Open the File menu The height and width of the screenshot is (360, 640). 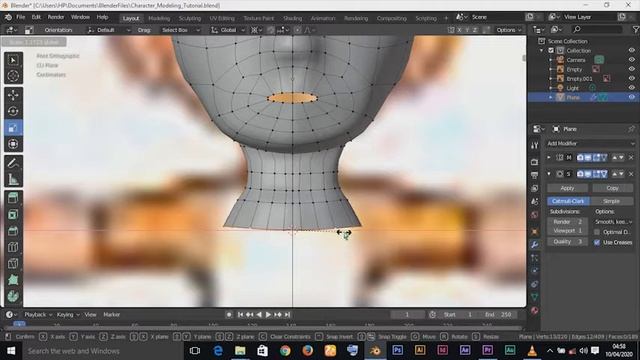[20, 17]
